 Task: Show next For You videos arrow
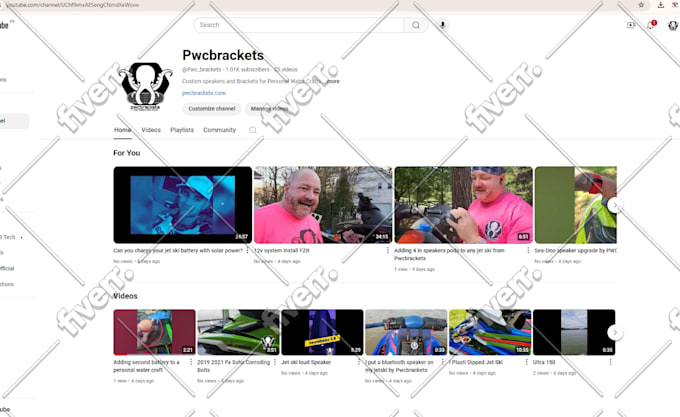tap(615, 205)
